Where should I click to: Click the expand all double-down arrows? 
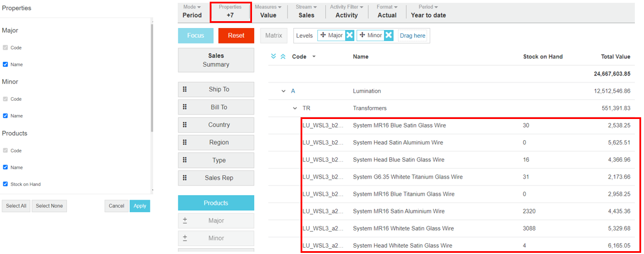pos(274,57)
